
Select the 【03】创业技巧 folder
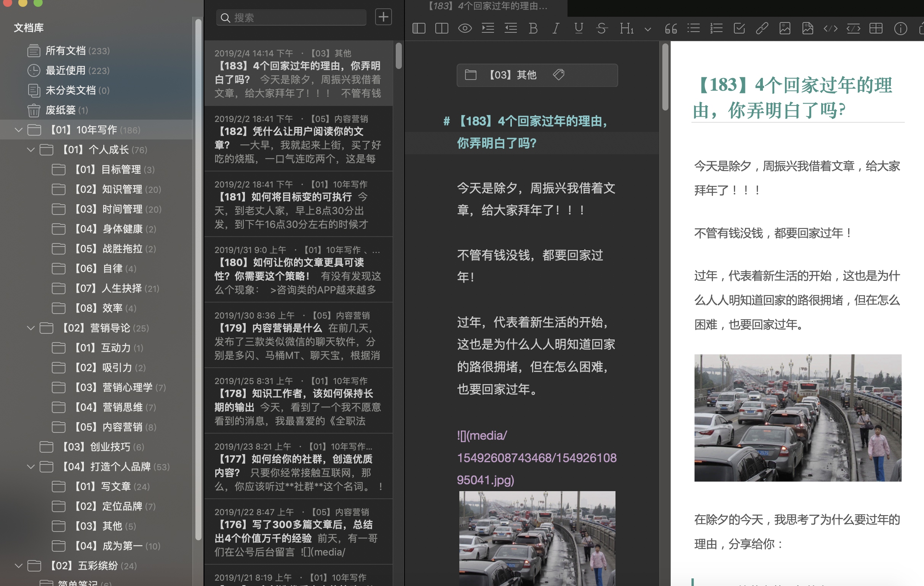(96, 447)
